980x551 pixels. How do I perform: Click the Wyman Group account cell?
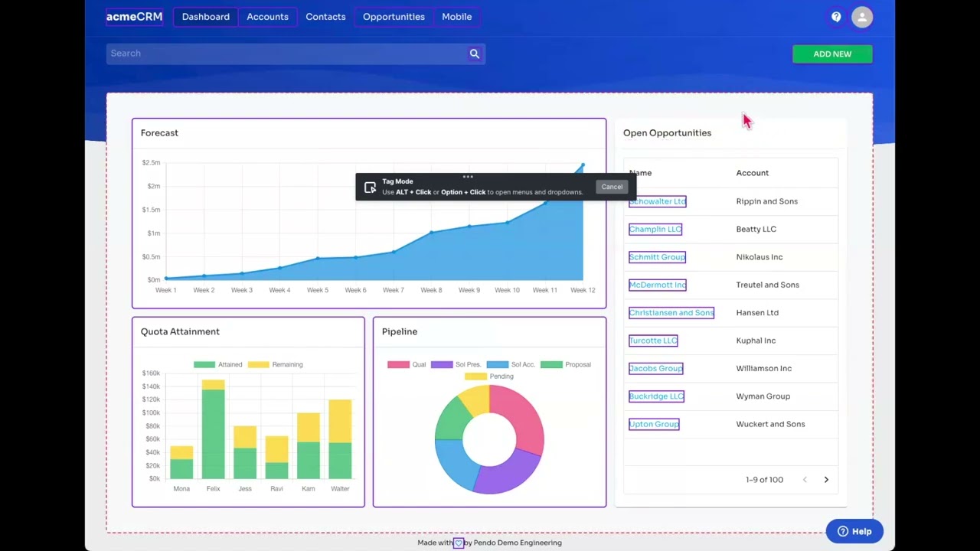click(x=763, y=396)
